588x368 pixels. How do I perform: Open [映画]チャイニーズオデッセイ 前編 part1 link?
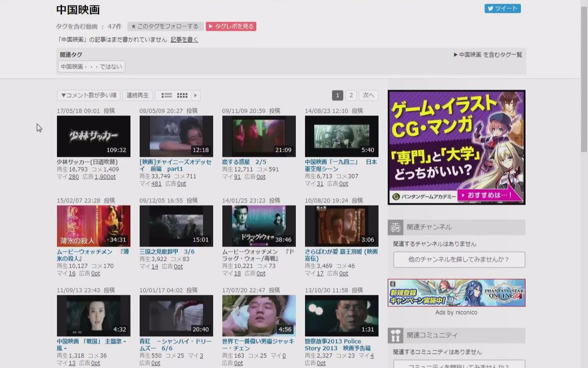(175, 166)
